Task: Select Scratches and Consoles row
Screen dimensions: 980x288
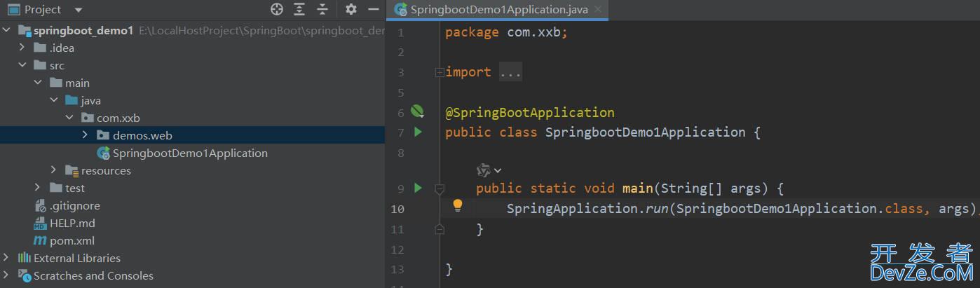Action: (x=192, y=275)
